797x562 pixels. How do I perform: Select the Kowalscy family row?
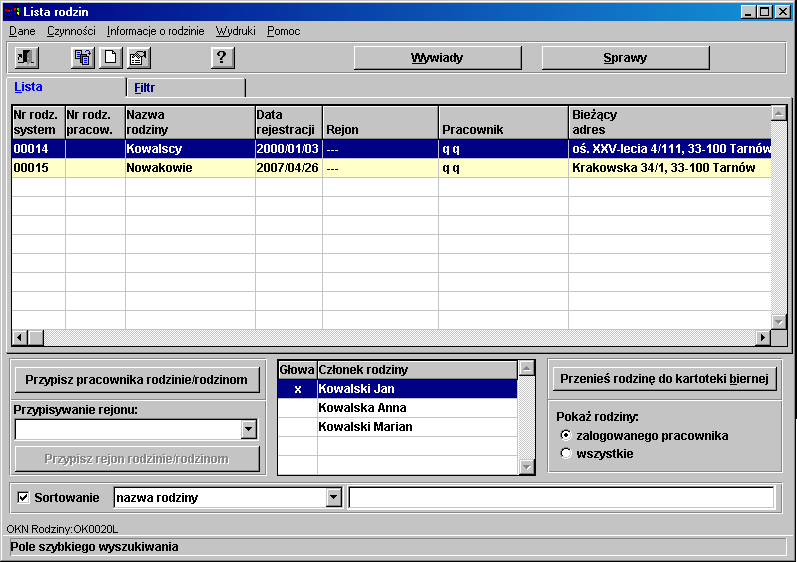point(391,149)
